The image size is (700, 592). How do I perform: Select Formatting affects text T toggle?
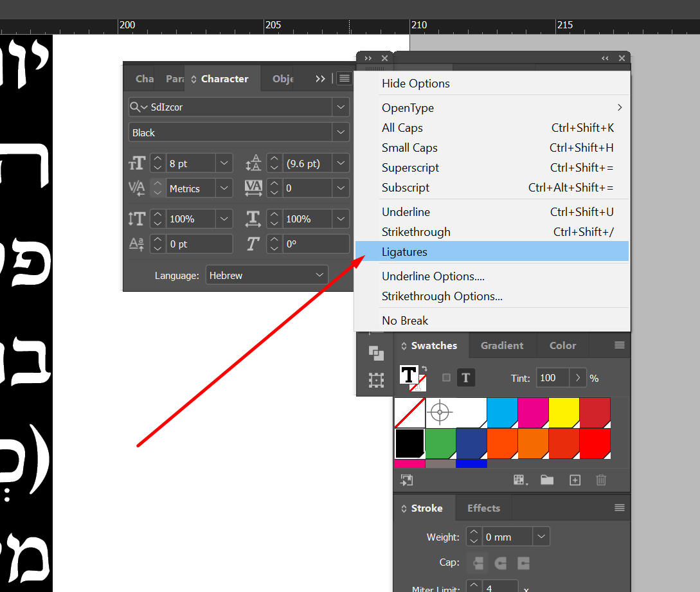pos(465,378)
